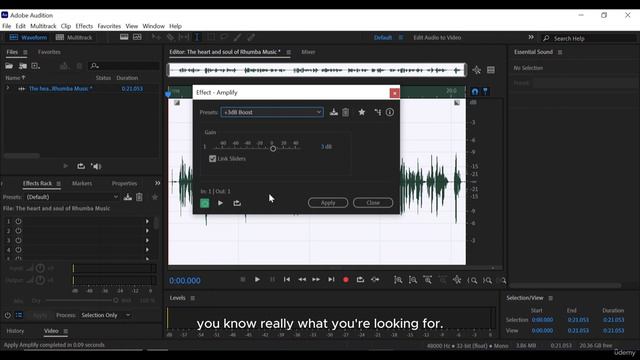Save the Amplify settings as a preset

pos(333,112)
